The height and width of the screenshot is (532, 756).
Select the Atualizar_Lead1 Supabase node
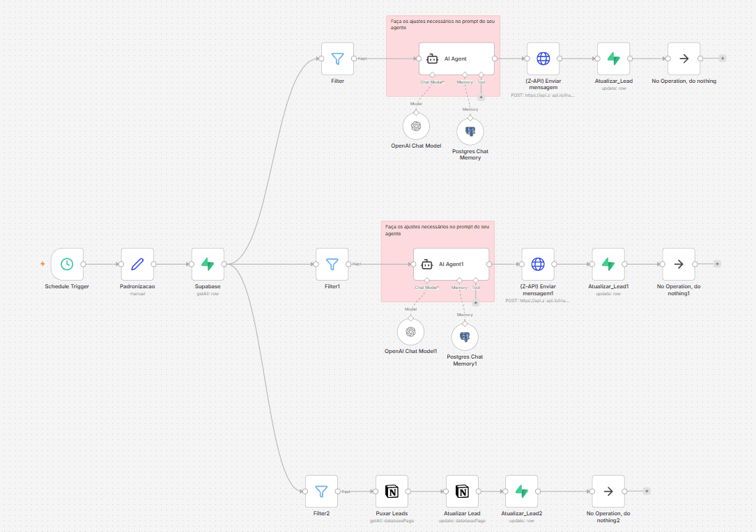point(608,264)
